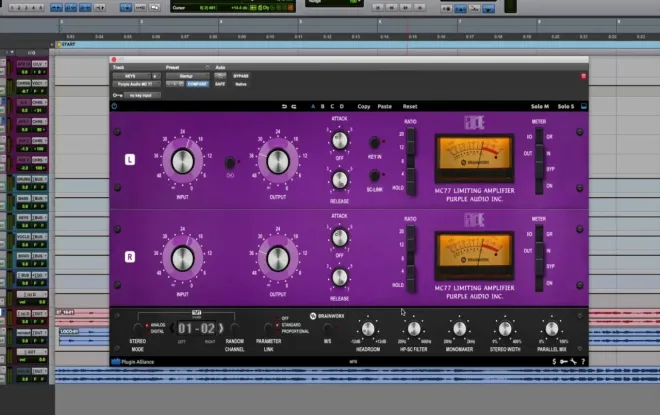
Task: Open the no key input dropdown
Action: pos(143,96)
